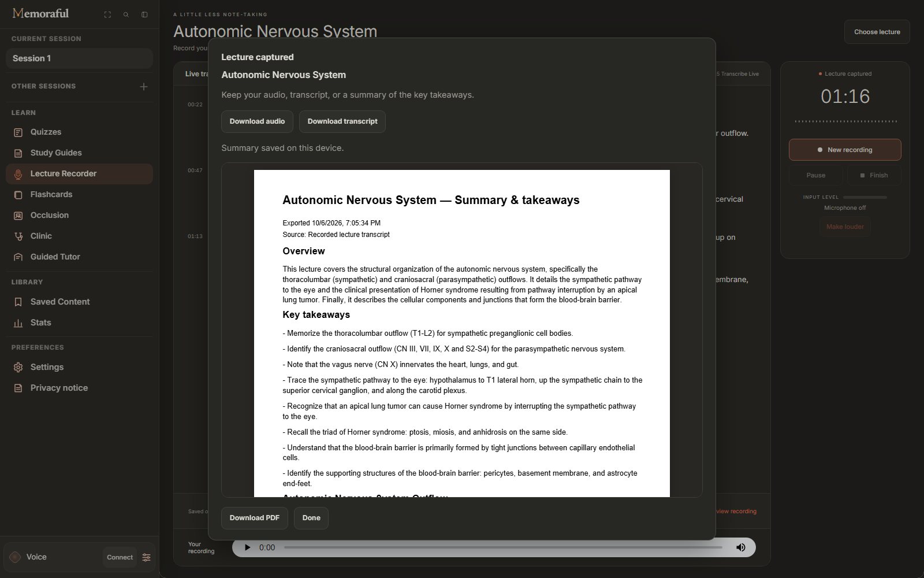The width and height of the screenshot is (924, 578).
Task: Click the OTHER SESSIONS section label
Action: coord(43,86)
